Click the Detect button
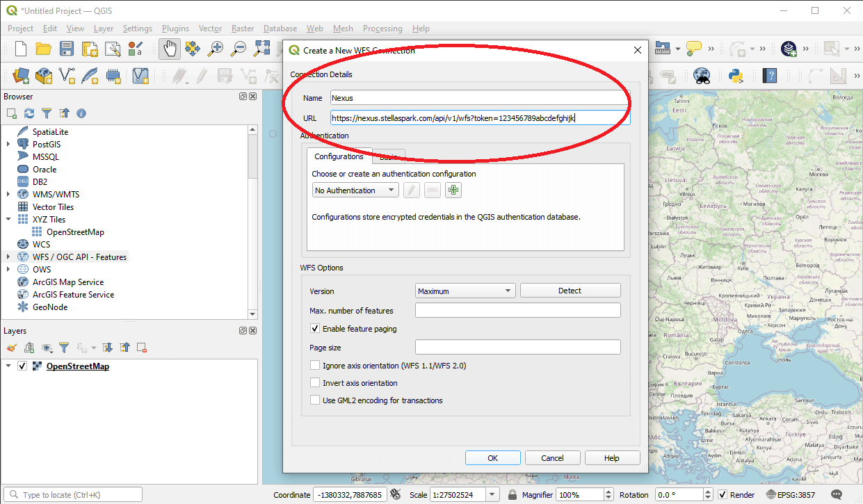Viewport: 863px width, 504px height. (x=570, y=291)
